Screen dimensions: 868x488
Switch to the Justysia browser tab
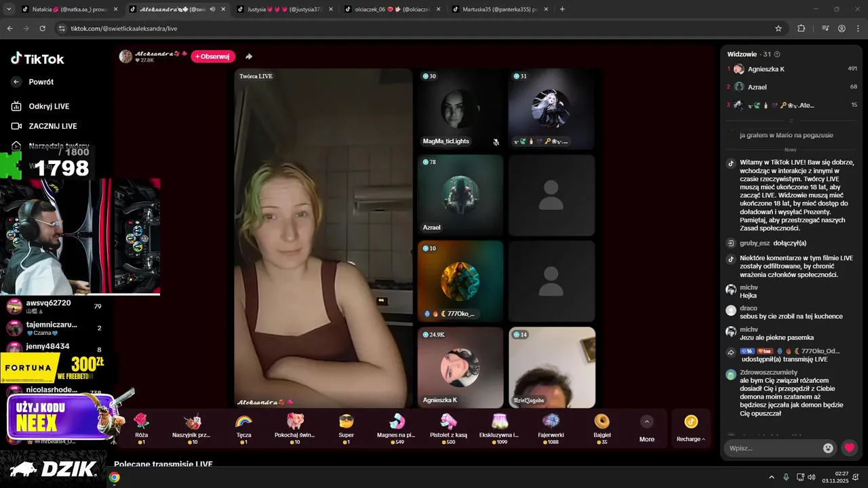(x=283, y=9)
